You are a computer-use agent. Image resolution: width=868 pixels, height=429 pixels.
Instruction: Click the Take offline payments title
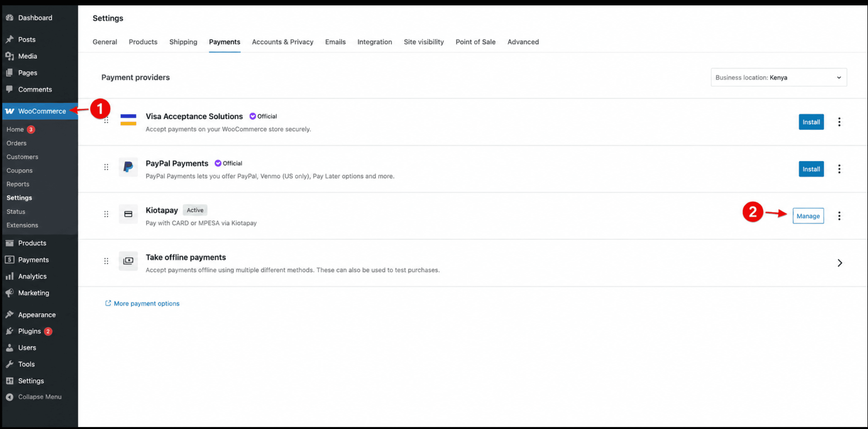[x=186, y=257]
